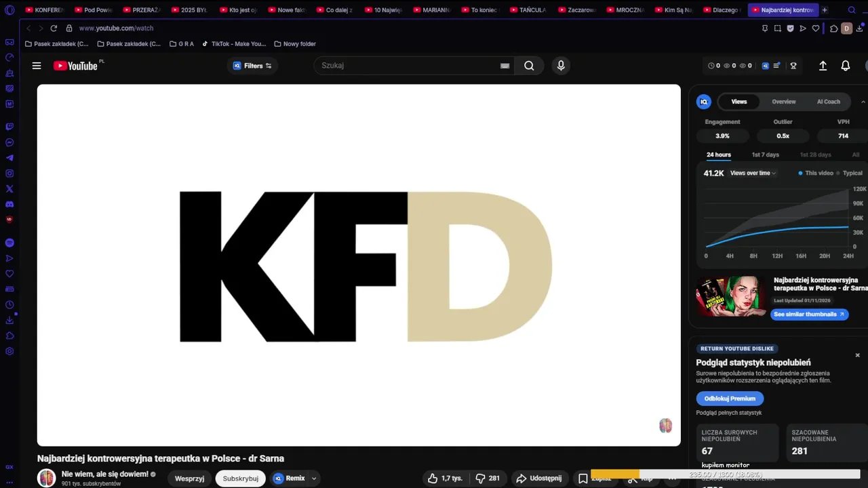
Task: Open the 'Nowy folder' bookmarks folder
Action: 295,44
